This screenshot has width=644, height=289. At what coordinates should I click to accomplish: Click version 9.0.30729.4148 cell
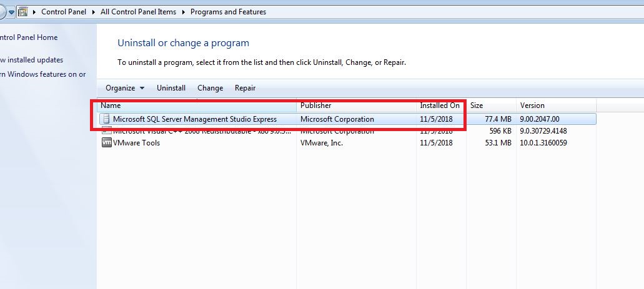pos(543,131)
